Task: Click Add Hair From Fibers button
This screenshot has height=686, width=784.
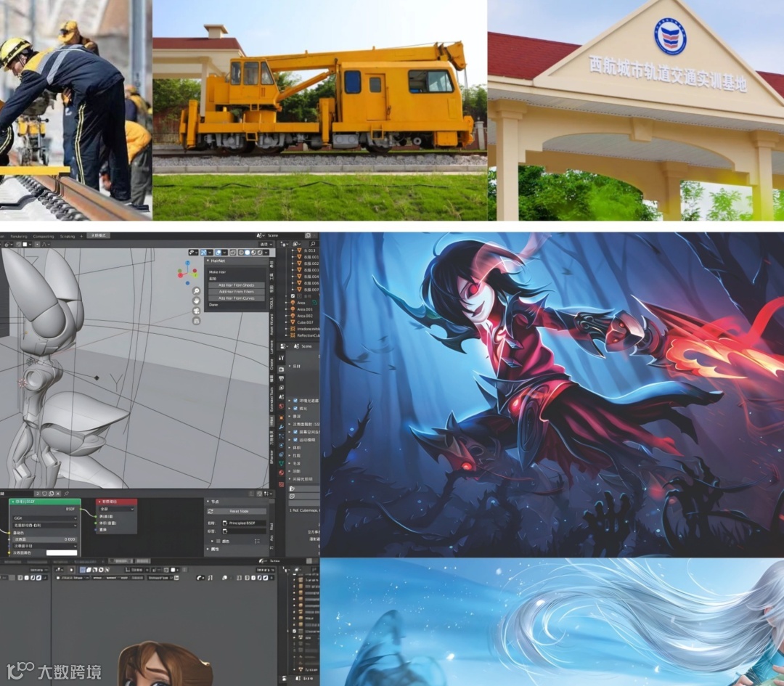Action: point(237,292)
